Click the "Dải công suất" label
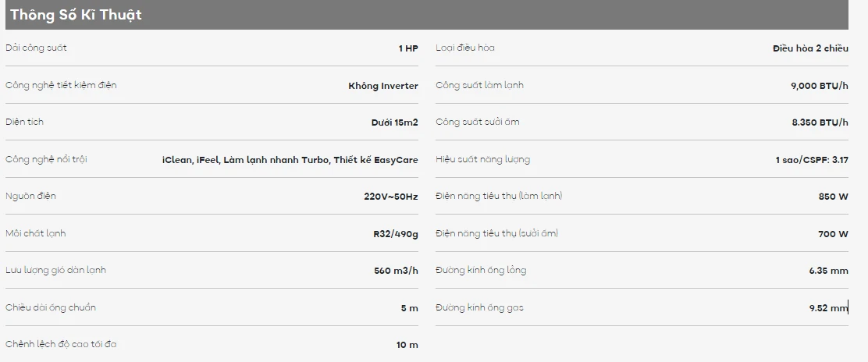The height and width of the screenshot is (362, 868). 36,48
